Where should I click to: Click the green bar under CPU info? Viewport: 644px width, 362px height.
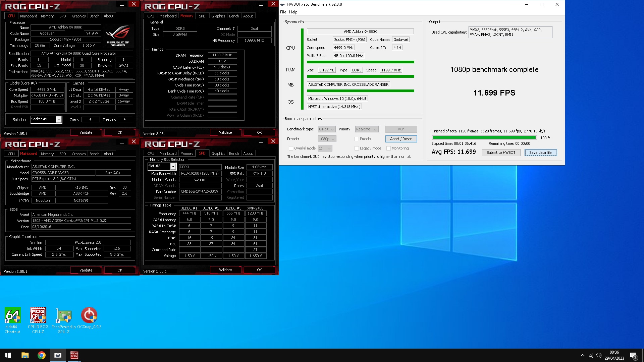[x=360, y=62]
